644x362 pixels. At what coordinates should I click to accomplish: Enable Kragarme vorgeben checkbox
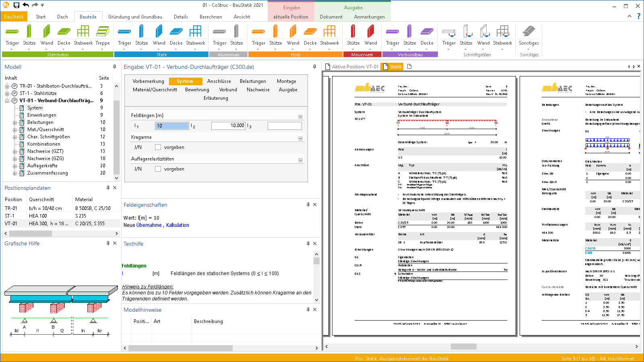(x=158, y=147)
